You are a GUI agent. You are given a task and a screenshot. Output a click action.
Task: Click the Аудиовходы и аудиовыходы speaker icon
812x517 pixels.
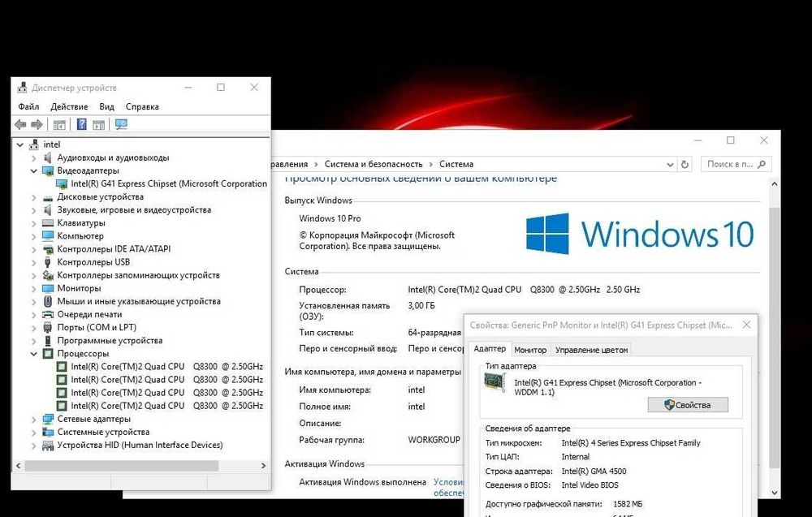coord(48,157)
